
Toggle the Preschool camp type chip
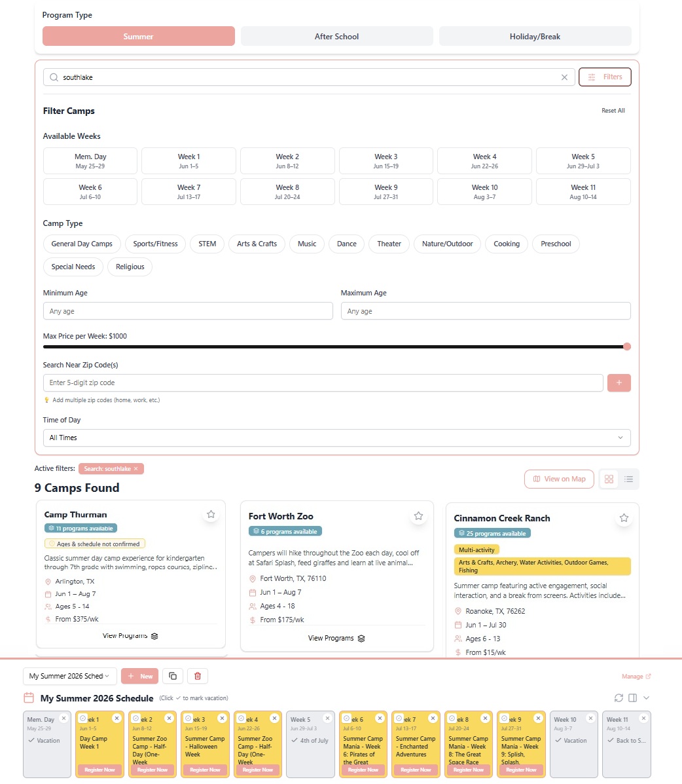tap(556, 244)
